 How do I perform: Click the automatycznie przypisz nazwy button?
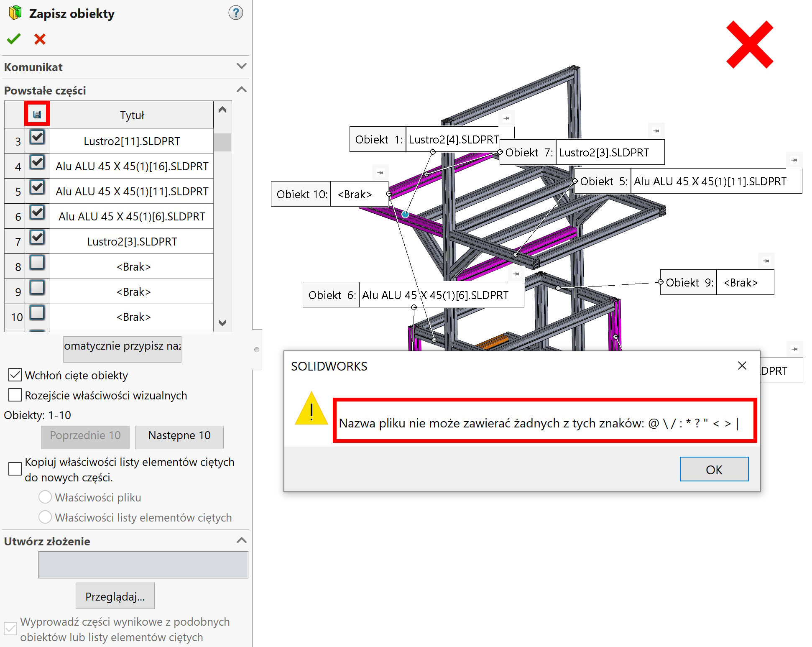click(122, 349)
